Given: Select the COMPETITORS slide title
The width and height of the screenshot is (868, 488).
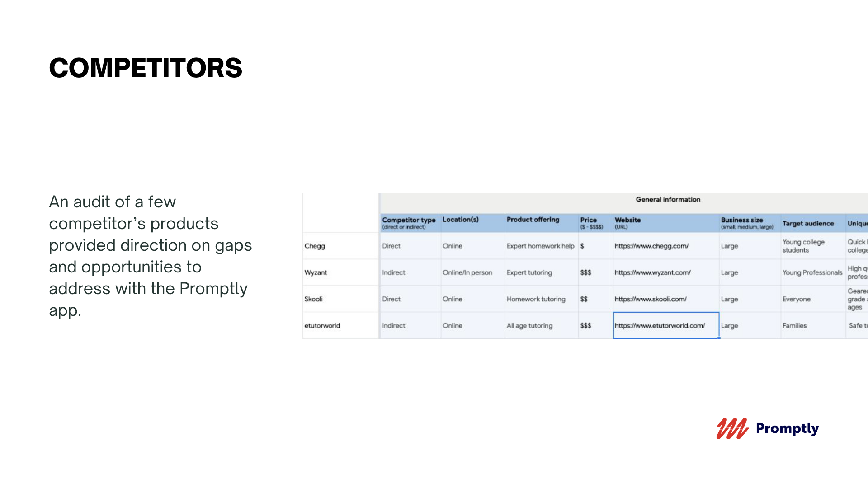Looking at the screenshot, I should [x=146, y=68].
